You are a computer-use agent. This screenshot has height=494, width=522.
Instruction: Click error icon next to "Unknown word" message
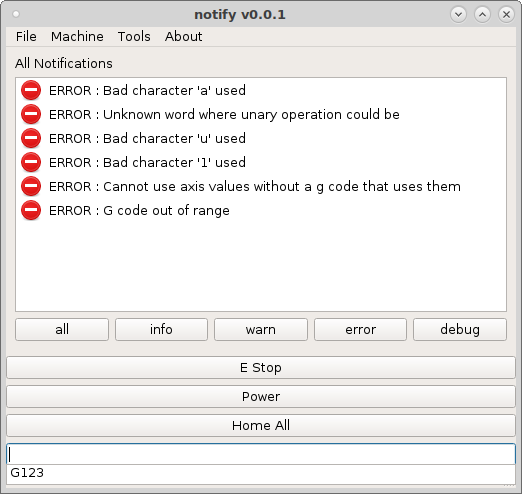click(x=31, y=114)
